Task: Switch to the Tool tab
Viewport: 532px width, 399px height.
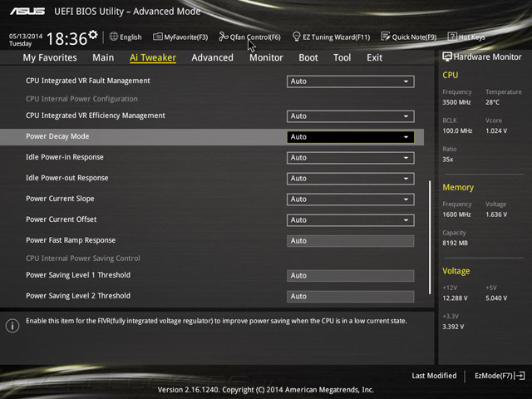Action: tap(342, 57)
